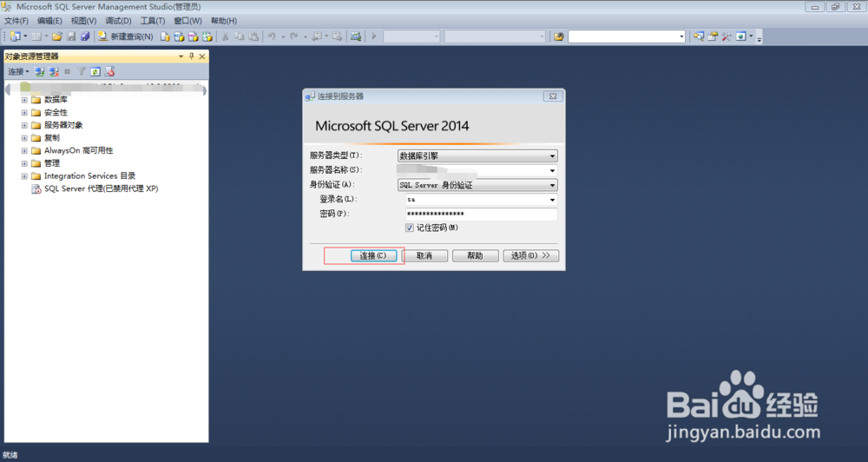Click the Refresh icon in Object Explorer
Image resolution: width=868 pixels, height=462 pixels.
click(x=95, y=71)
